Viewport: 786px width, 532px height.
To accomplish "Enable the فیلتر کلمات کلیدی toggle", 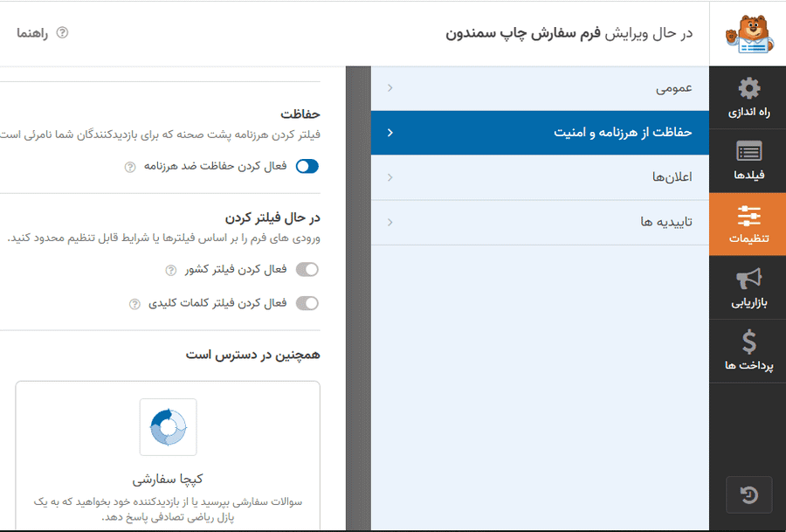I will (x=307, y=303).
